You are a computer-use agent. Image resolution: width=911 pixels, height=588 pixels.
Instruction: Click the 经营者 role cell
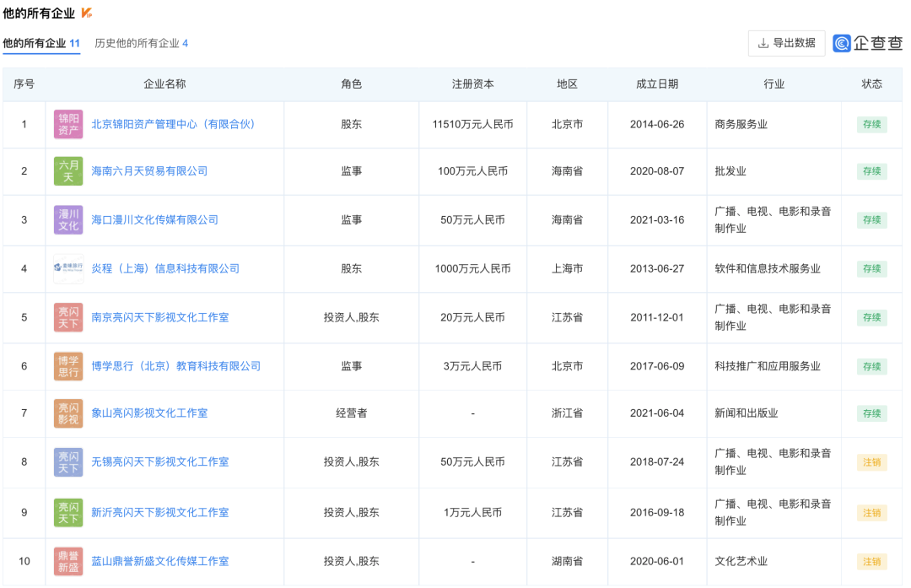351,413
